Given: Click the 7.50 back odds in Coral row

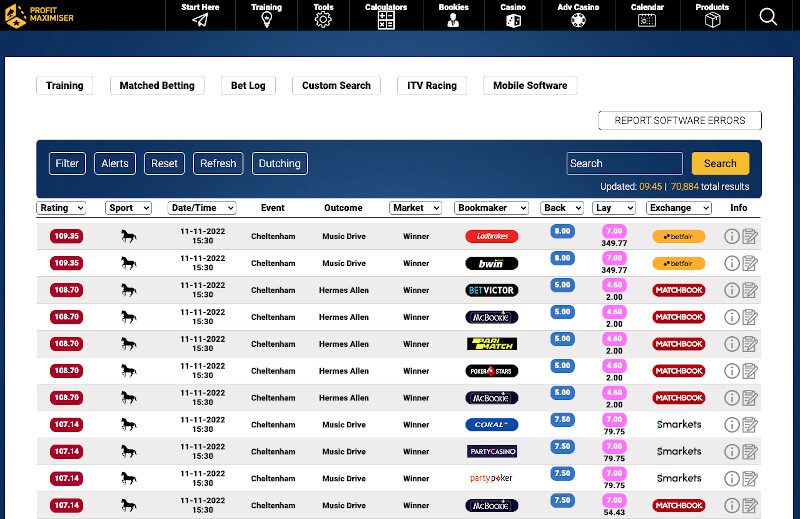Looking at the screenshot, I should 562,419.
